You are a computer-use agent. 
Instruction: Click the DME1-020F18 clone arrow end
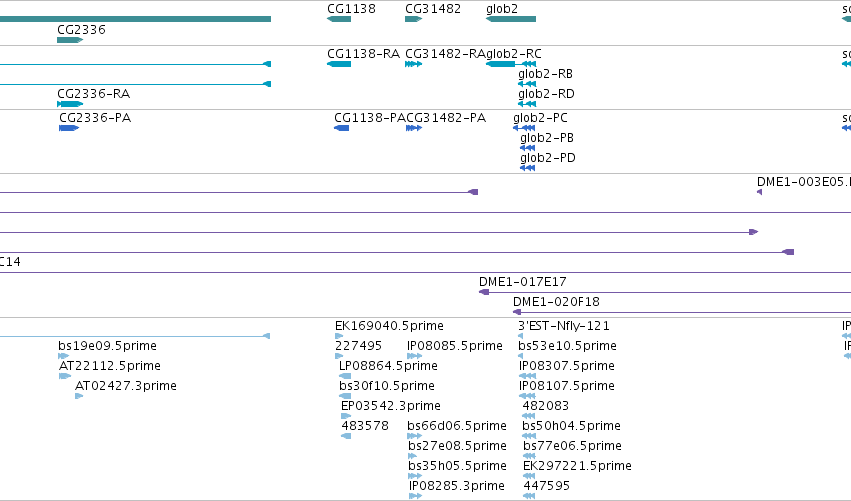(x=517, y=312)
